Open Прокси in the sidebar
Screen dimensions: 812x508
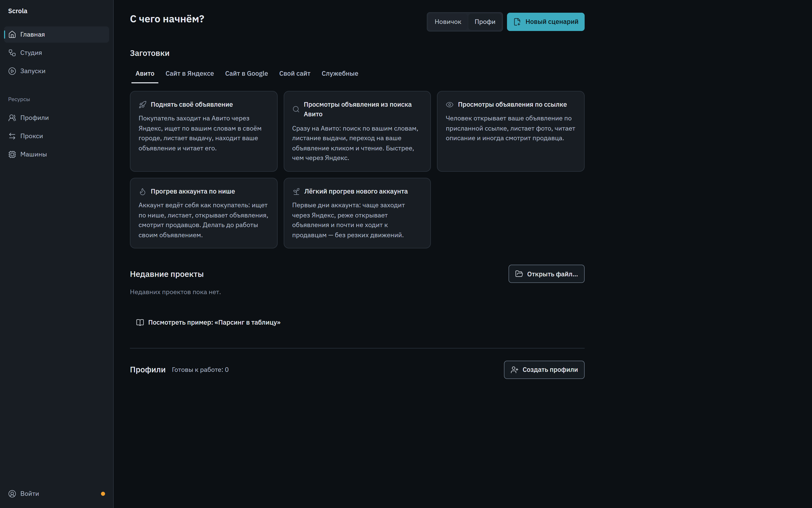[57, 136]
